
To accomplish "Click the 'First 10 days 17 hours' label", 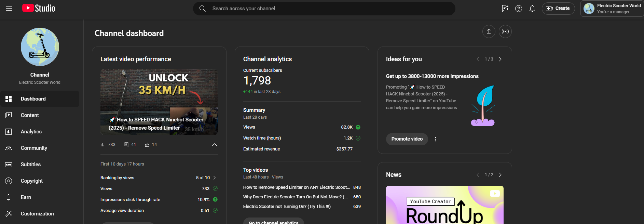I will 122,164.
